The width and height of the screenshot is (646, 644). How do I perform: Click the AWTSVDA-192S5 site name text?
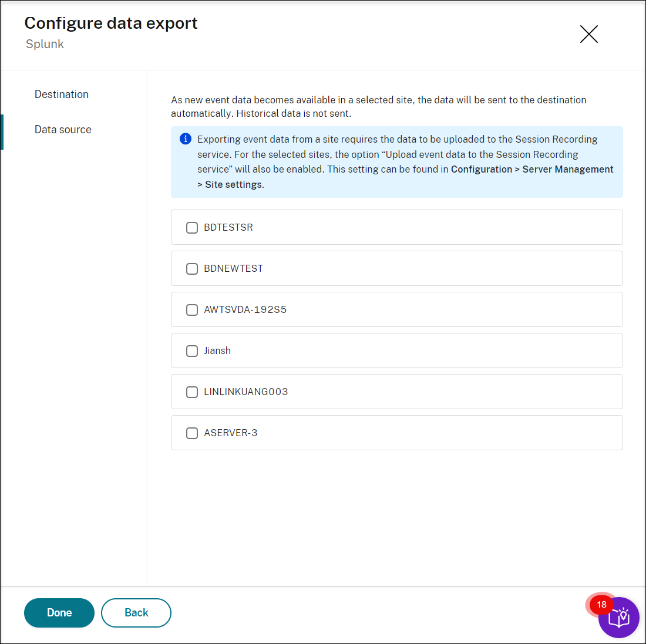(245, 310)
